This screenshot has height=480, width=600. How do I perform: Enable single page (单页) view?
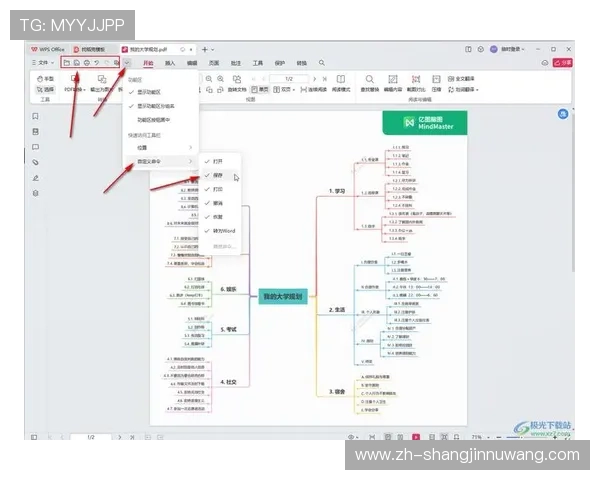pyautogui.click(x=260, y=90)
